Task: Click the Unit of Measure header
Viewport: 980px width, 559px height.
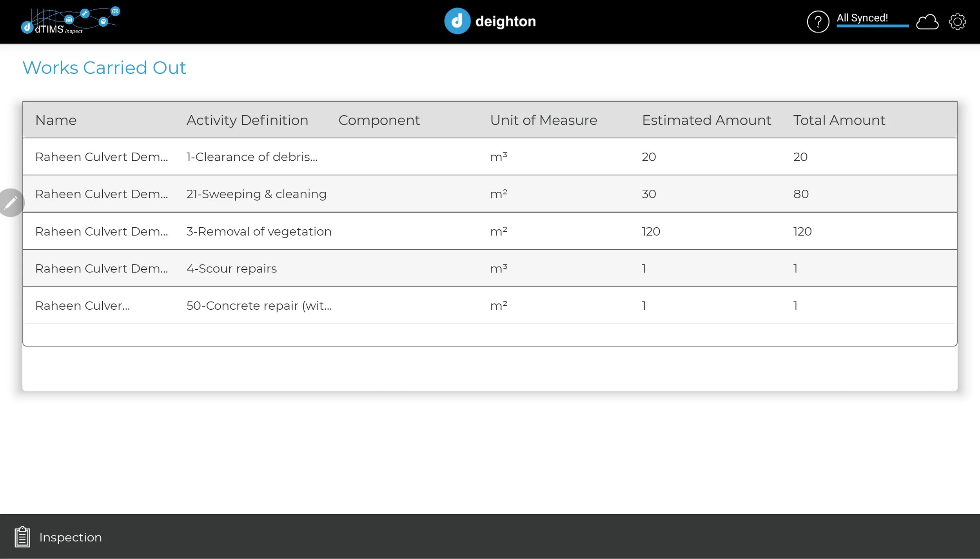Action: (544, 120)
